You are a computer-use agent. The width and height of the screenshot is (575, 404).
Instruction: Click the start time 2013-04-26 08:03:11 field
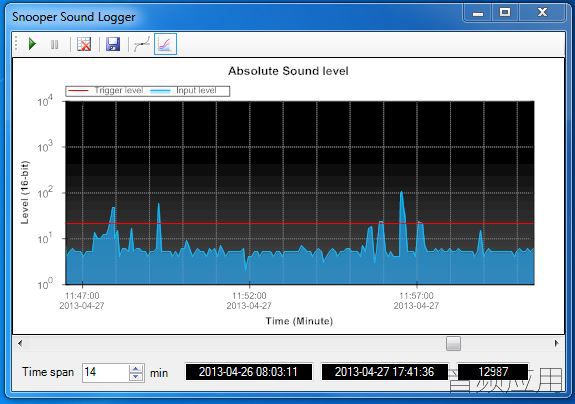249,372
